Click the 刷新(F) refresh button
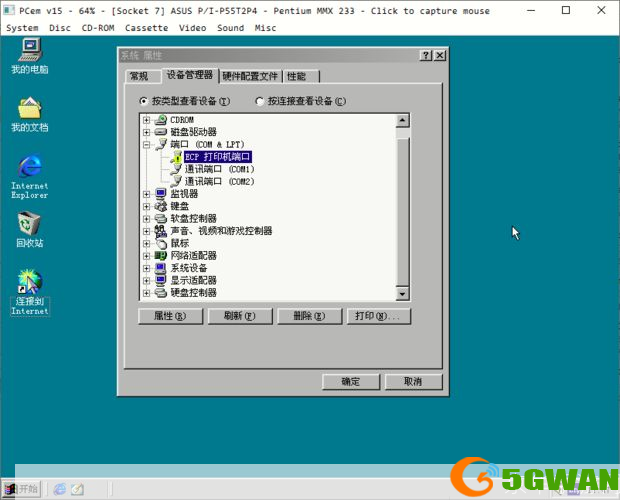 click(x=240, y=316)
